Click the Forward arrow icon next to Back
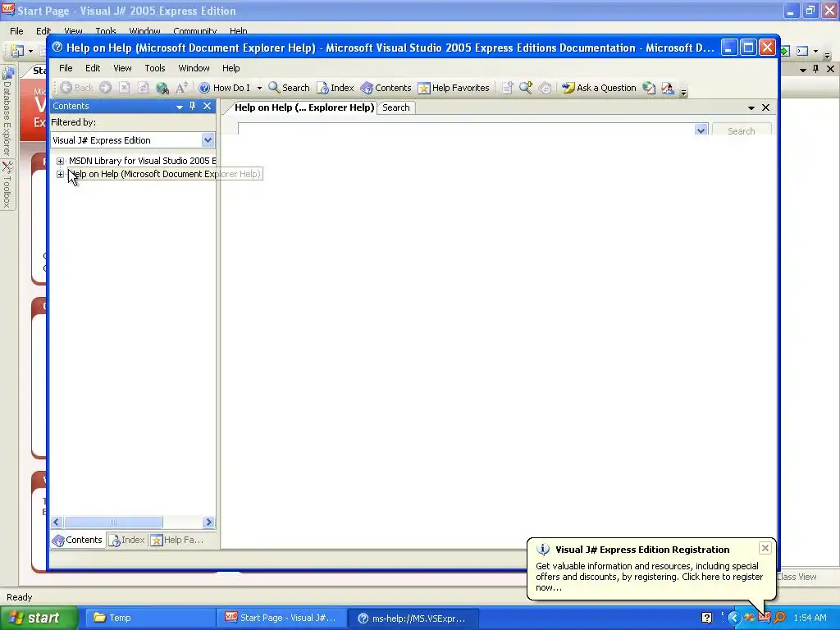This screenshot has width=840, height=630. pos(106,88)
